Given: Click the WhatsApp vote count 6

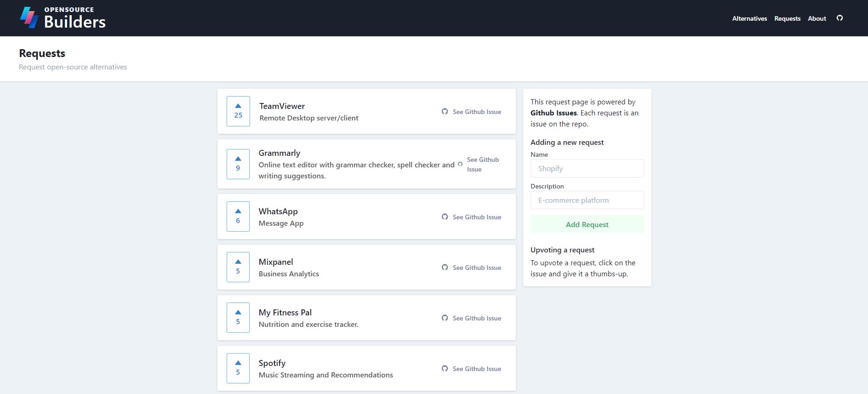Looking at the screenshot, I should pyautogui.click(x=238, y=221).
